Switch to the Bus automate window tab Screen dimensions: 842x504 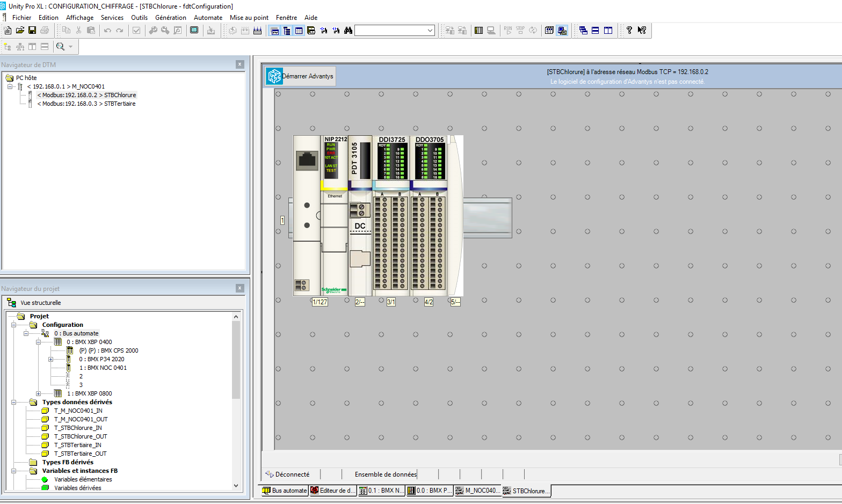click(284, 491)
